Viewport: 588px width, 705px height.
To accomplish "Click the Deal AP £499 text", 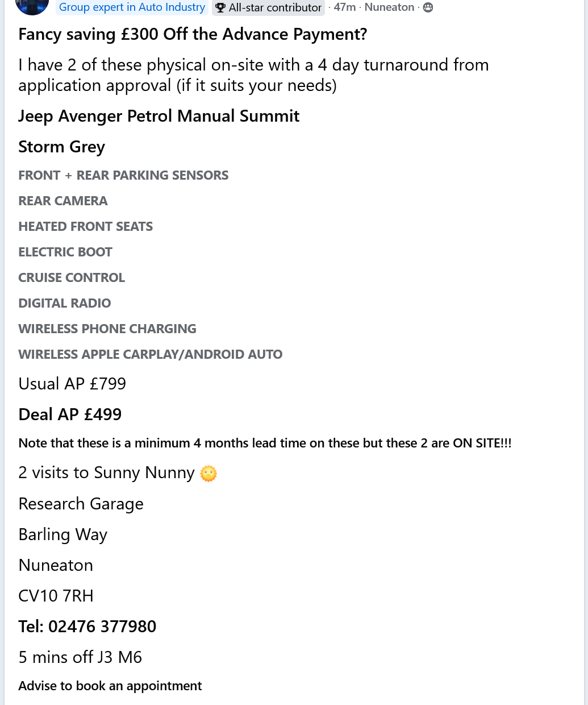I will 70,414.
